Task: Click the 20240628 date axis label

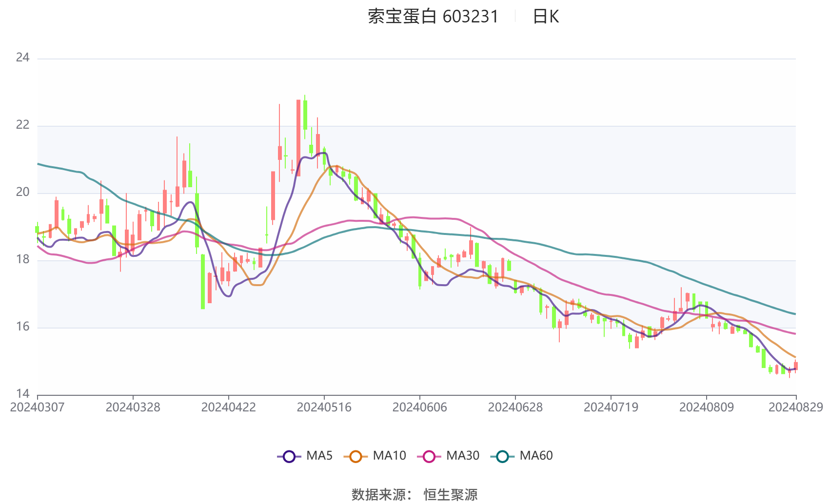Action: [x=515, y=407]
